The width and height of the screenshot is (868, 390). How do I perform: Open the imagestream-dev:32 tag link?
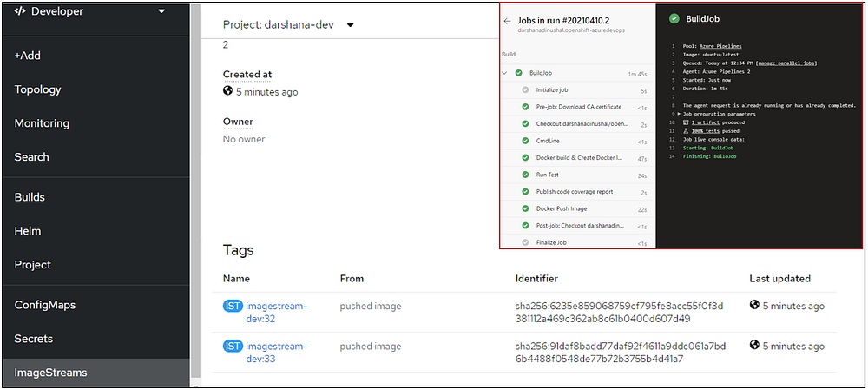[276, 313]
